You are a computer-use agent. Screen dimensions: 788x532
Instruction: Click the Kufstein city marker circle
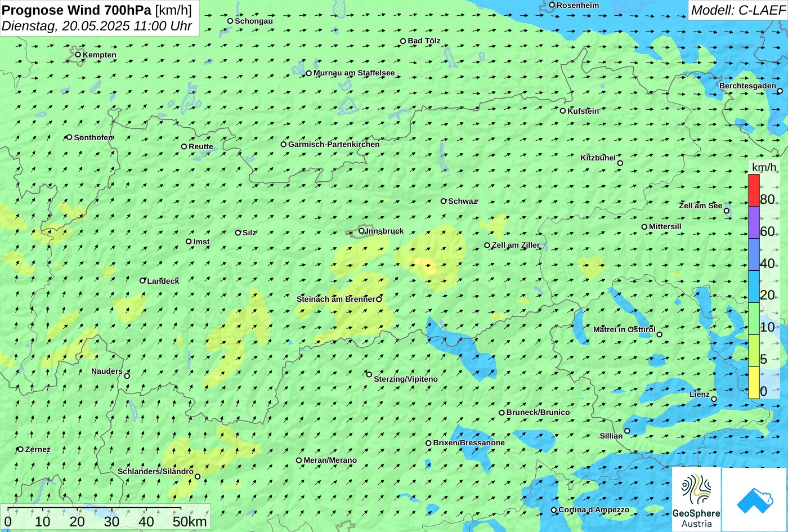click(x=562, y=111)
